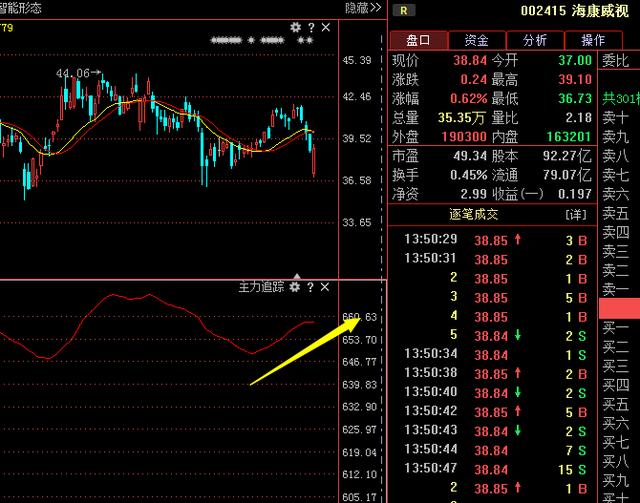Click turnover rate value 0.45%
The width and height of the screenshot is (640, 503).
tap(469, 175)
